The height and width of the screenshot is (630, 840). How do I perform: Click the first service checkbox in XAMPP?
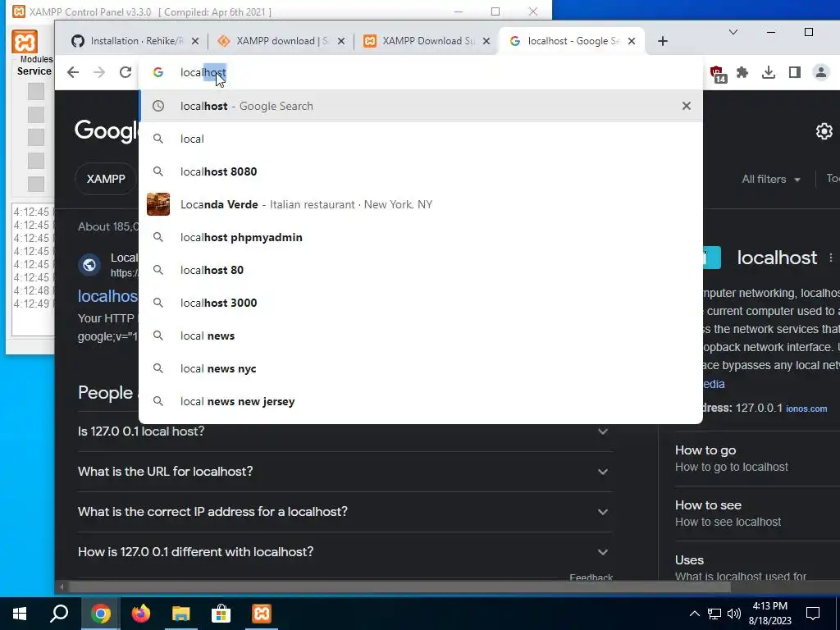[36, 92]
